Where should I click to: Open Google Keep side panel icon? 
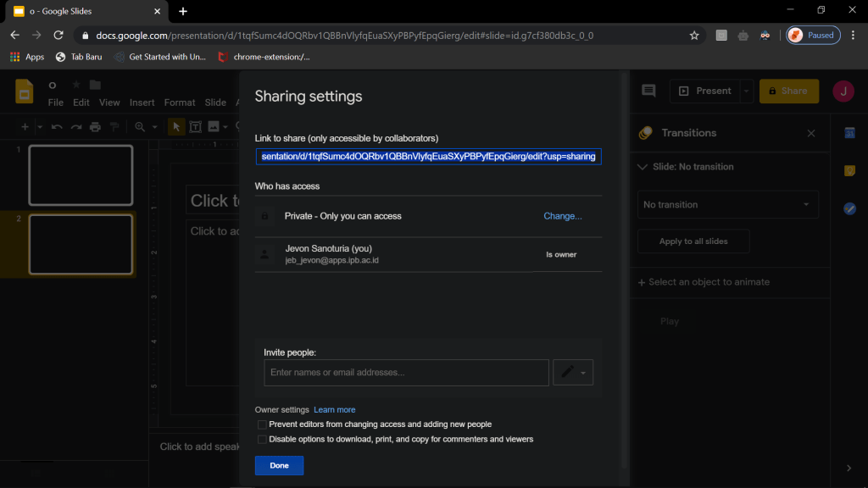click(x=849, y=170)
